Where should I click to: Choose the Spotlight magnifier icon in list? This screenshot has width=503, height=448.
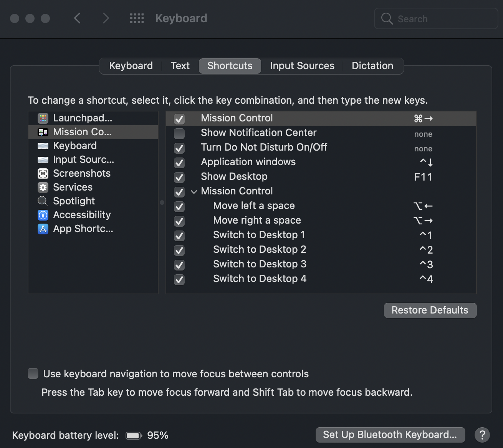[43, 201]
